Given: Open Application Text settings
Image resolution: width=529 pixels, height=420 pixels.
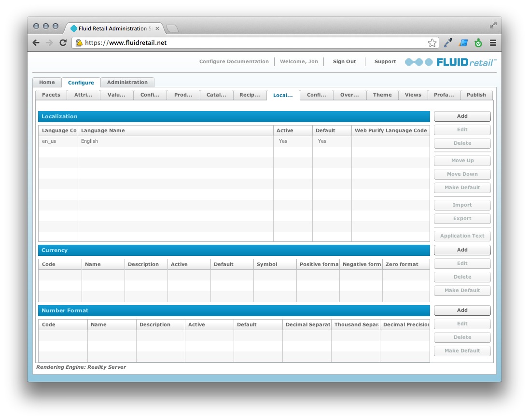Looking at the screenshot, I should 461,236.
